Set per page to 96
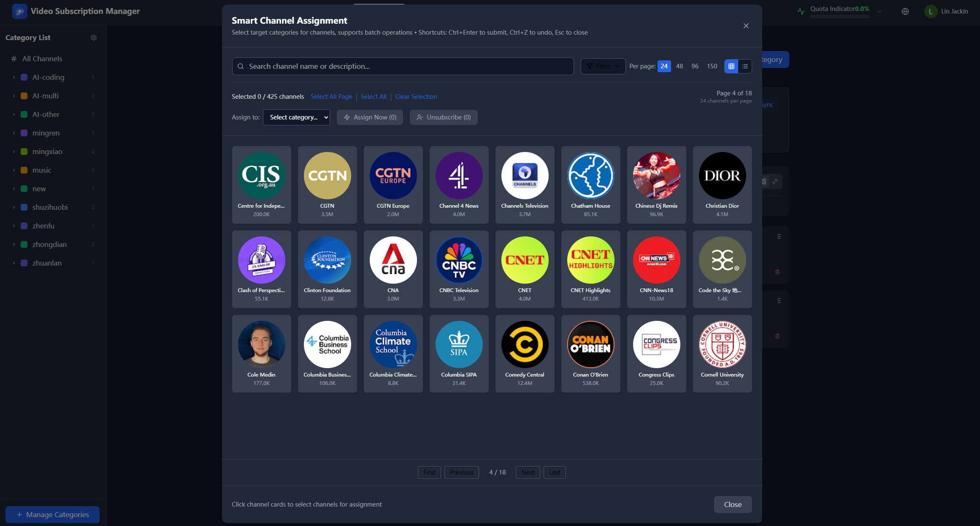 [695, 66]
